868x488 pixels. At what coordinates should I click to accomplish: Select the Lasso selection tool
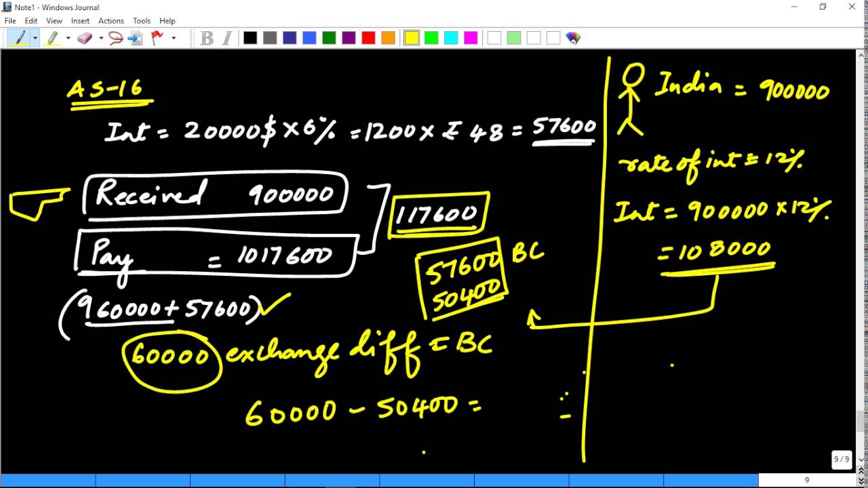point(115,38)
